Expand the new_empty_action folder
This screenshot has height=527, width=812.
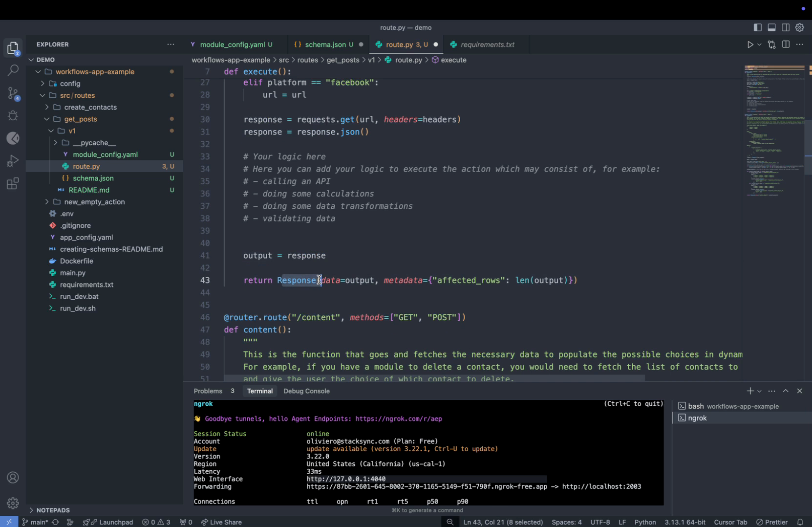(94, 202)
